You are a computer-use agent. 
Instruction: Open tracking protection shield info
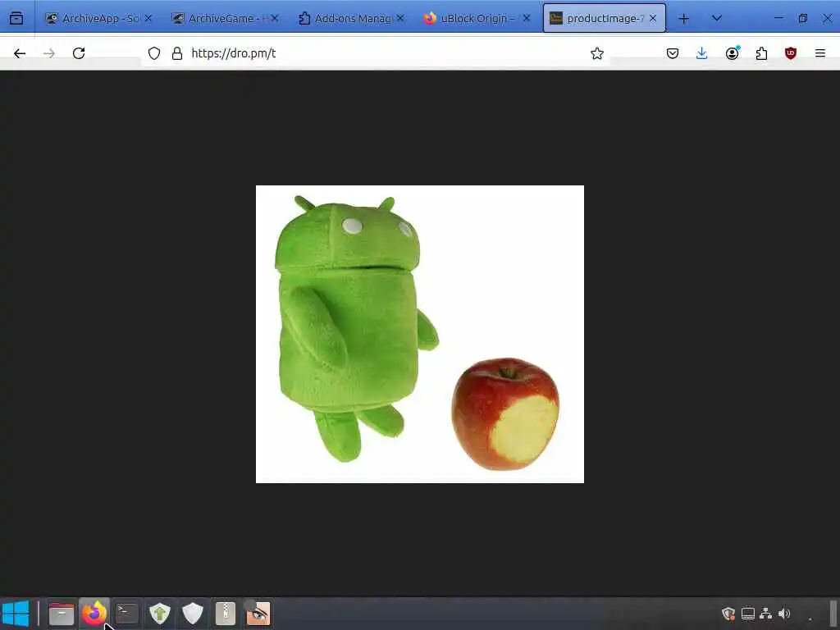(154, 53)
